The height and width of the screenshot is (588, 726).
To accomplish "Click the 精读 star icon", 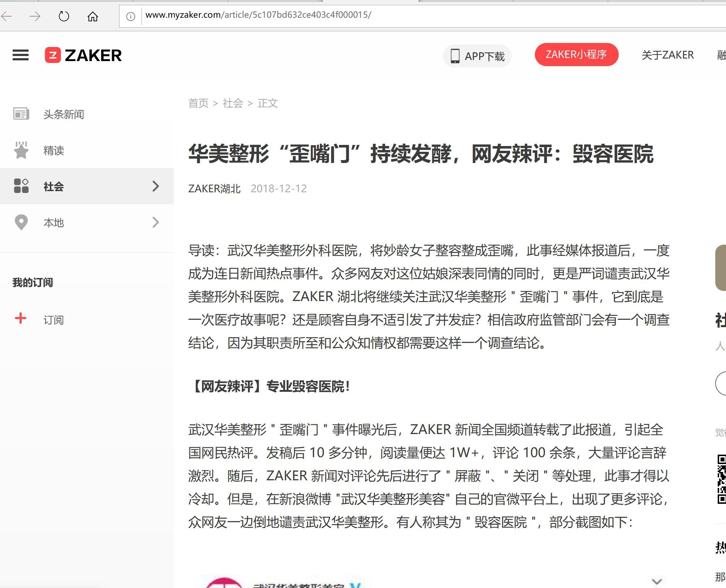I will coord(21,150).
